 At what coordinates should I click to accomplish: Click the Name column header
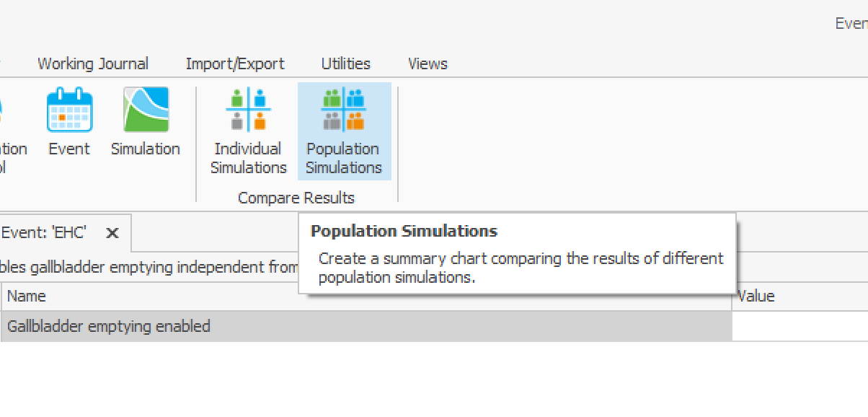[x=366, y=296]
